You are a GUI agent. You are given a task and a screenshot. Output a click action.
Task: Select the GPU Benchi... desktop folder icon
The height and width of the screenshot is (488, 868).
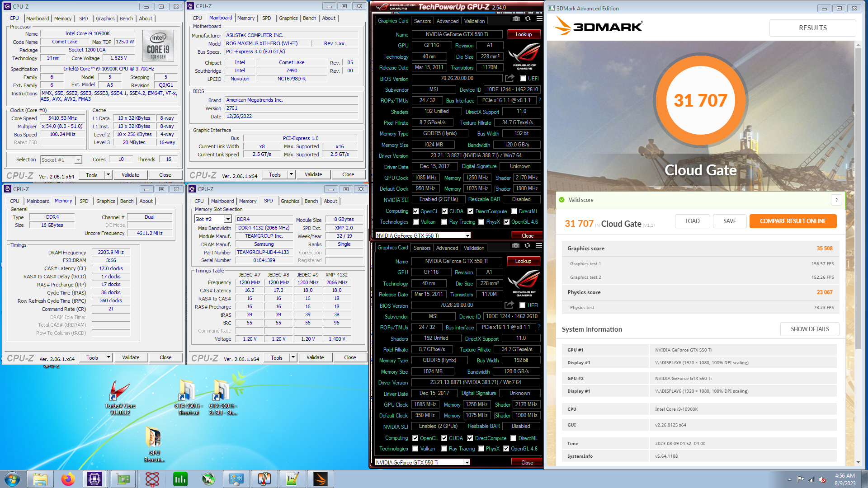(154, 444)
